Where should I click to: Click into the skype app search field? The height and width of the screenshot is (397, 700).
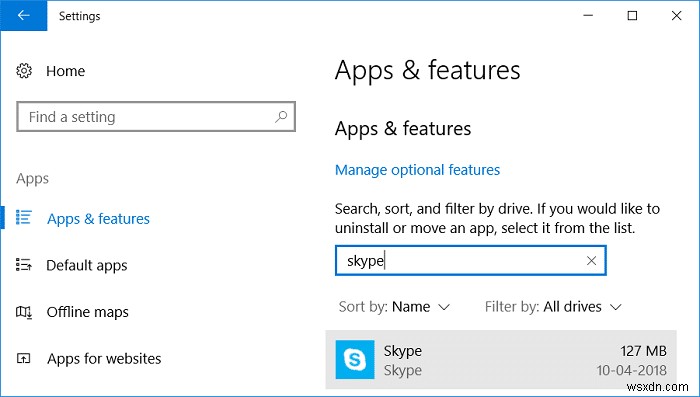pyautogui.click(x=471, y=260)
